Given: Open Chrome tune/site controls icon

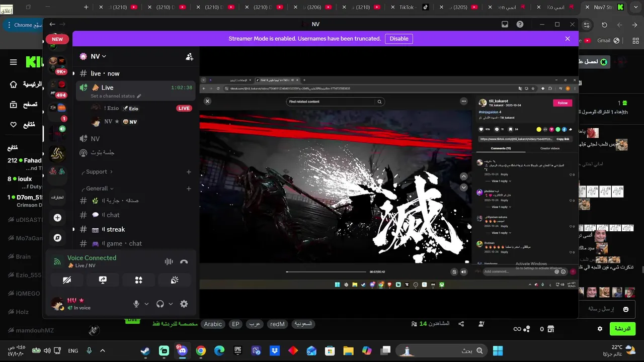Looking at the screenshot, I should pyautogui.click(x=587, y=25).
